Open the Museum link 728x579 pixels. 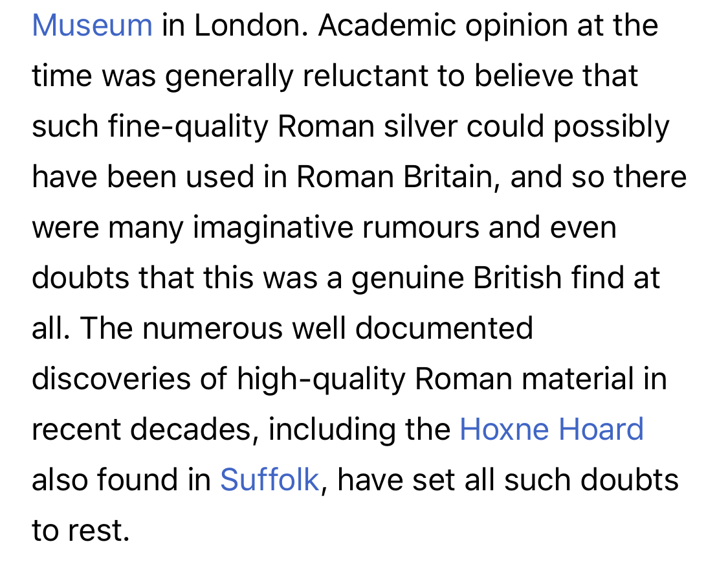coord(92,25)
